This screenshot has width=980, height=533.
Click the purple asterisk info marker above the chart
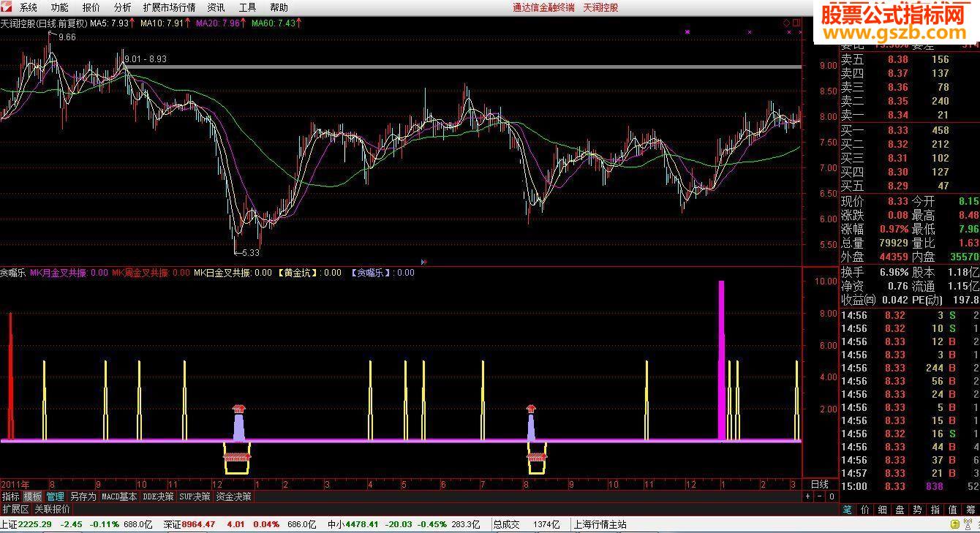point(687,32)
